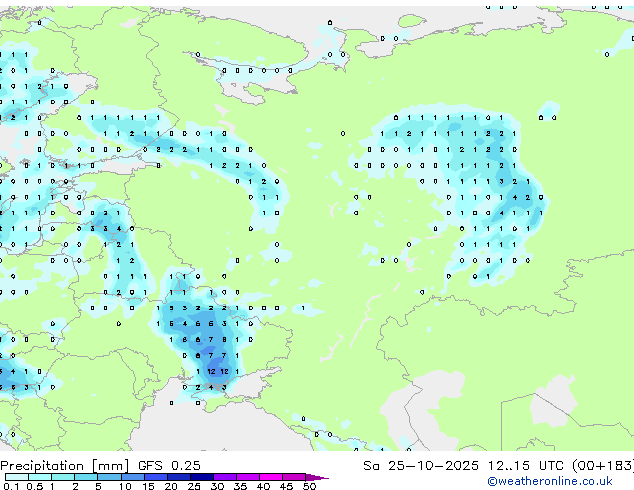This screenshot has height=490, width=634.
Task: Click the '0.1' legend scale value
Action: [11, 486]
